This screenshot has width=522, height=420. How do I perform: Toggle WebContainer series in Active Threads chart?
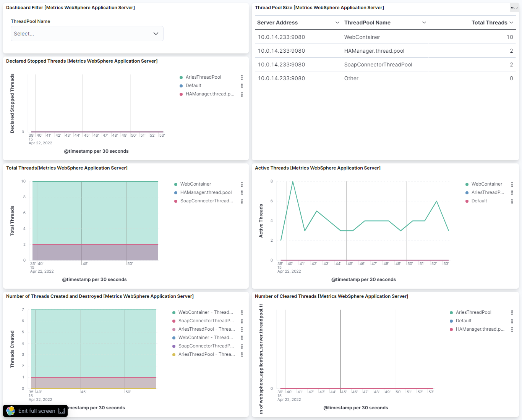point(486,184)
